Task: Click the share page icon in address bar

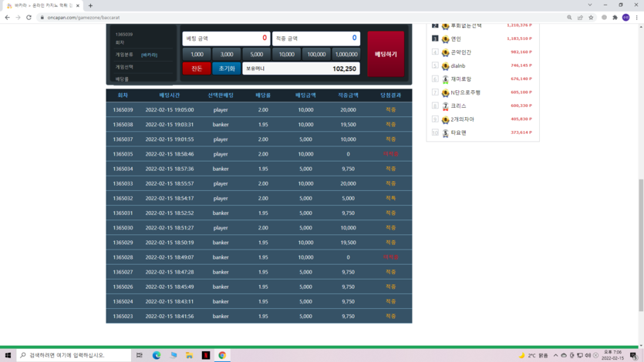Action: [x=580, y=18]
